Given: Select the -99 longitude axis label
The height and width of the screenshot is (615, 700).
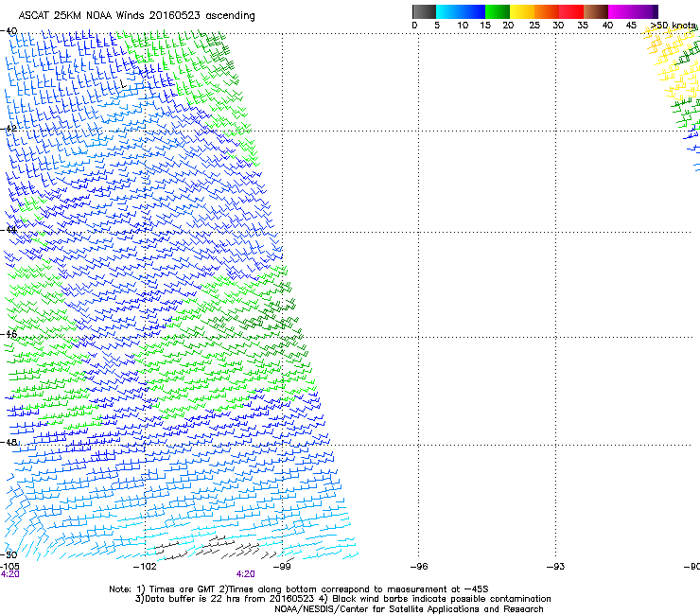Looking at the screenshot, I should [282, 567].
